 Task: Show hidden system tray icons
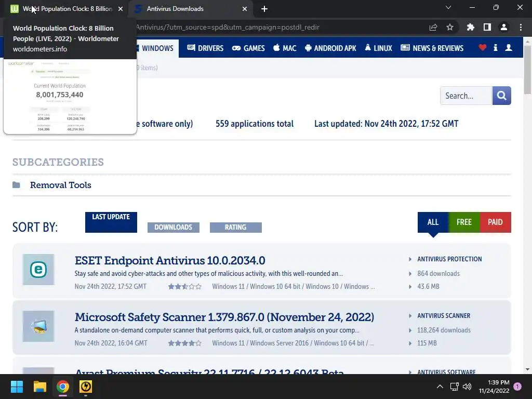tap(440, 387)
